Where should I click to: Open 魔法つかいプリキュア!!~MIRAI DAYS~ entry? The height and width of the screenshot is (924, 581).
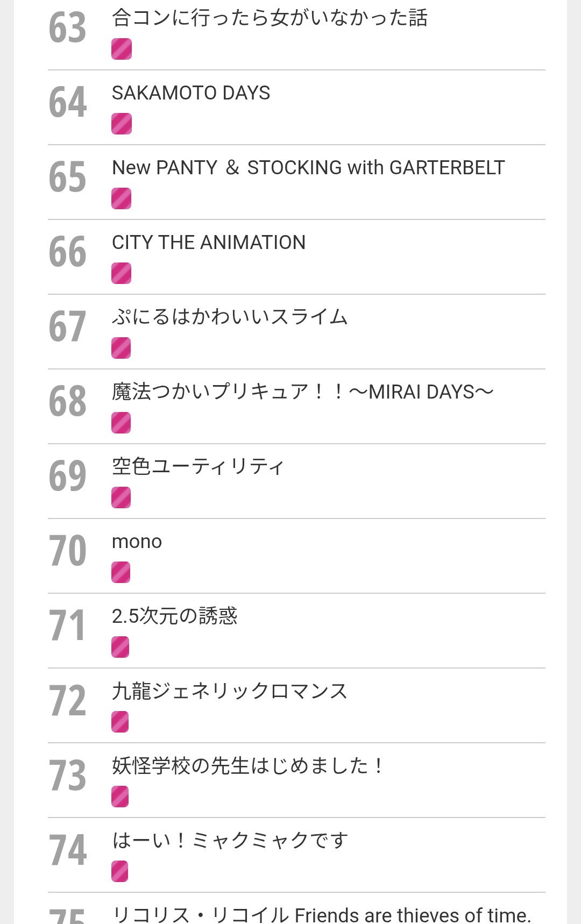(302, 392)
